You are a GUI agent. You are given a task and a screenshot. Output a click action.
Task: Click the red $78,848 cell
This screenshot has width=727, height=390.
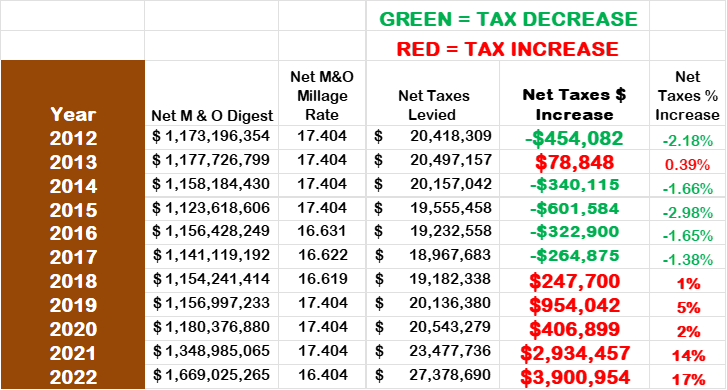pos(574,162)
